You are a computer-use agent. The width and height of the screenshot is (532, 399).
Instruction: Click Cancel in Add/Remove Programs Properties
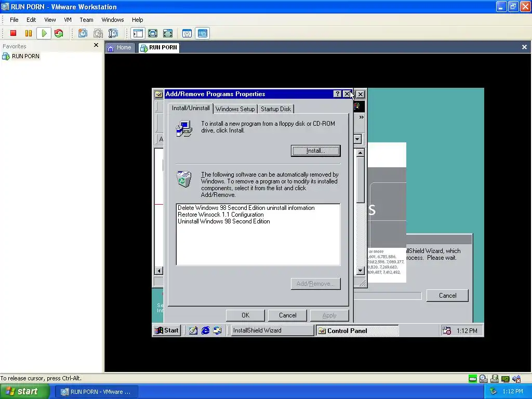(287, 315)
